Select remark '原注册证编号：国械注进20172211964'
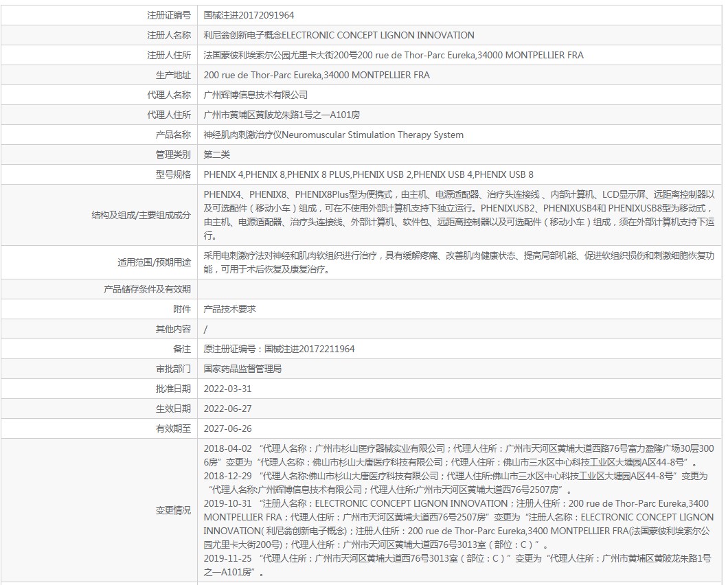The image size is (728, 585). coord(279,349)
